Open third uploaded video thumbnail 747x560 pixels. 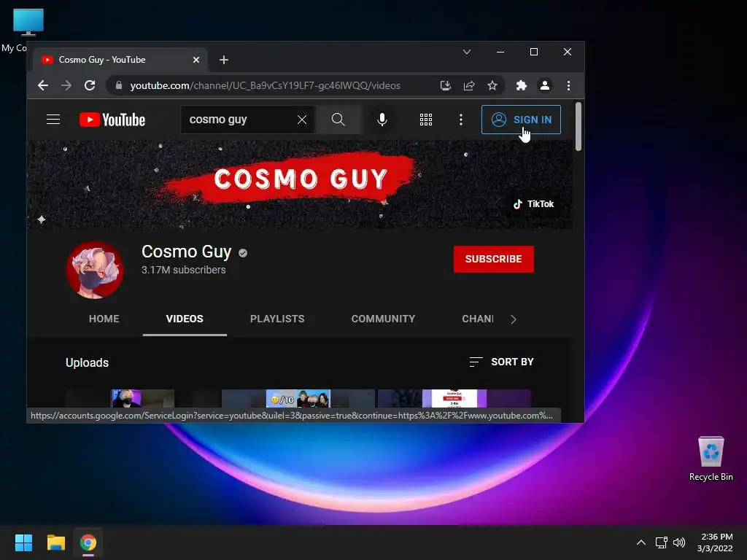tap(454, 398)
